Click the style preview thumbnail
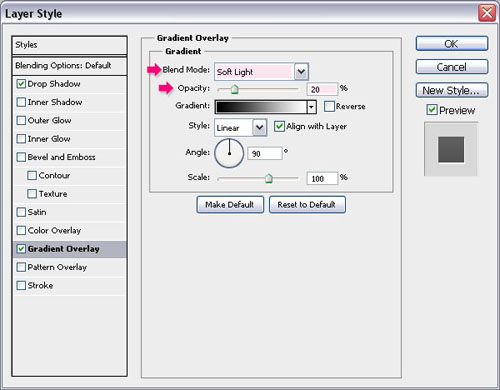500x390 pixels. (451, 149)
